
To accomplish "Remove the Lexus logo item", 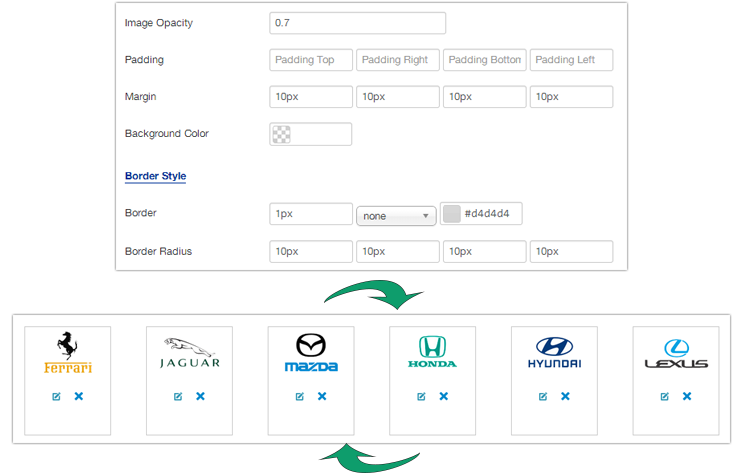I will [687, 396].
